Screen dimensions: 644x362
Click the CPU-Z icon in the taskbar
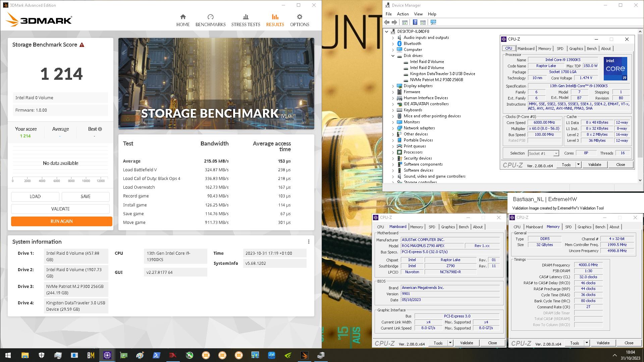tap(107, 355)
